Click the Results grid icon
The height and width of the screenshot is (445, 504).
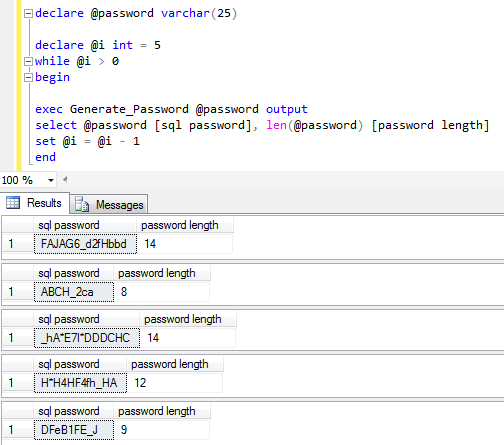(x=13, y=202)
